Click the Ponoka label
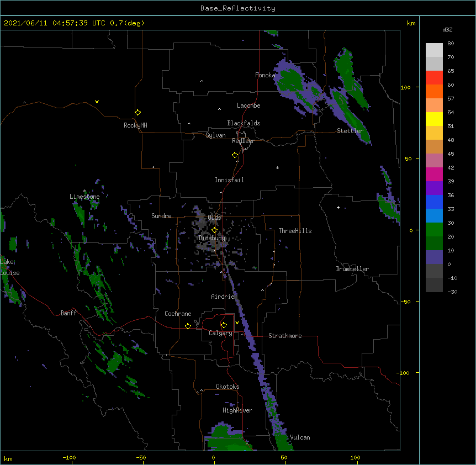The height and width of the screenshot is (465, 476). tap(265, 75)
